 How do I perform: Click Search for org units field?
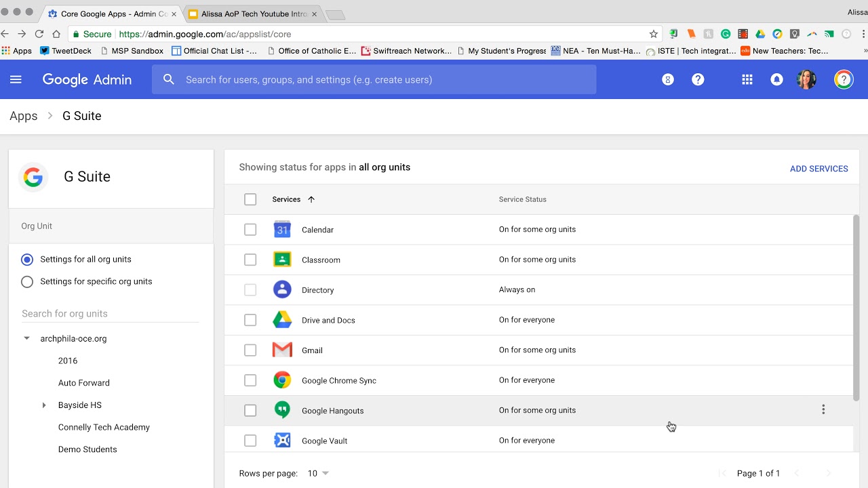(x=110, y=314)
